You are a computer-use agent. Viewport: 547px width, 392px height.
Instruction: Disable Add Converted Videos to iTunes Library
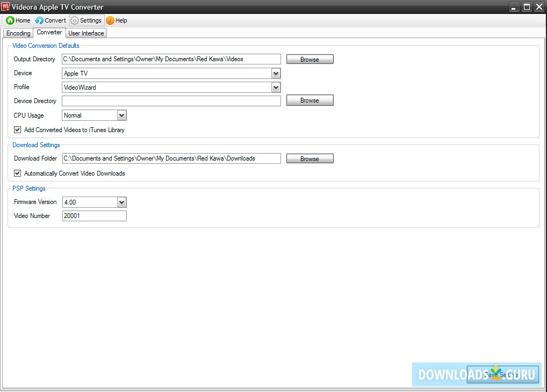pos(17,129)
